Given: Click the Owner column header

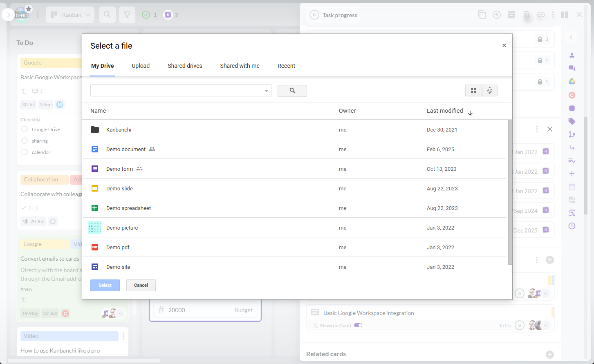Looking at the screenshot, I should click(x=347, y=111).
